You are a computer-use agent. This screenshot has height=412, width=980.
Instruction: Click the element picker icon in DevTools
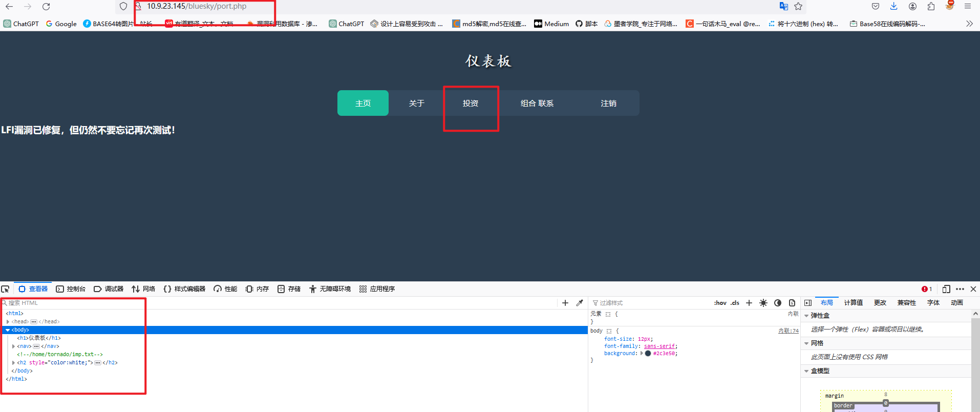[x=6, y=289]
